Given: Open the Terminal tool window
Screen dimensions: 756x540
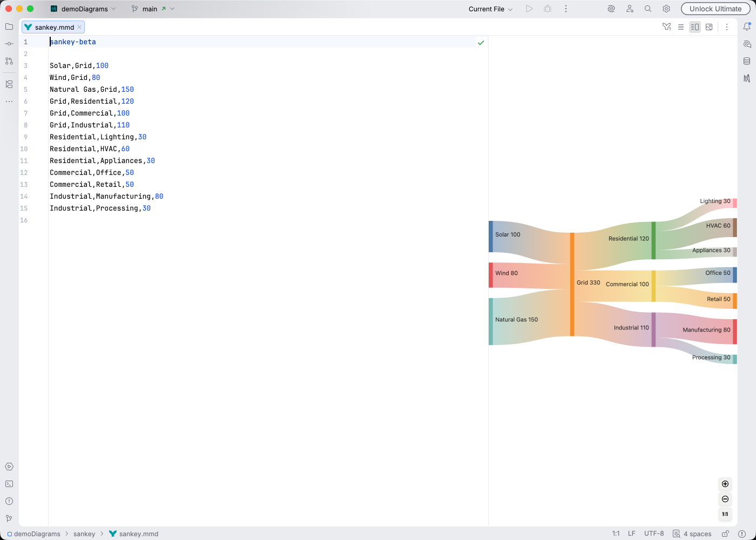Looking at the screenshot, I should [9, 484].
